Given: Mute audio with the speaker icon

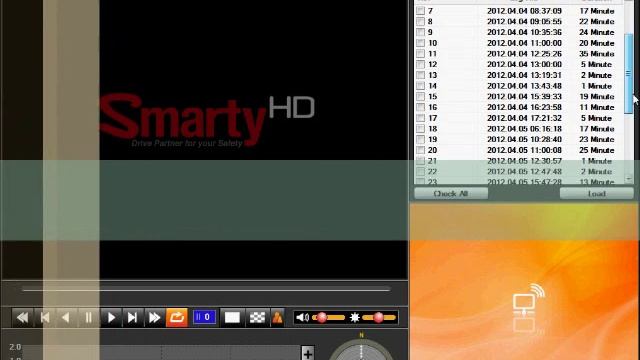Looking at the screenshot, I should pos(302,318).
